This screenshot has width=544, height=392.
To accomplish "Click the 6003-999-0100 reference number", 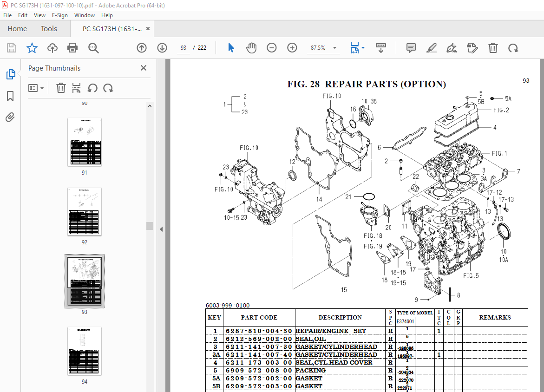I will pyautogui.click(x=228, y=305).
